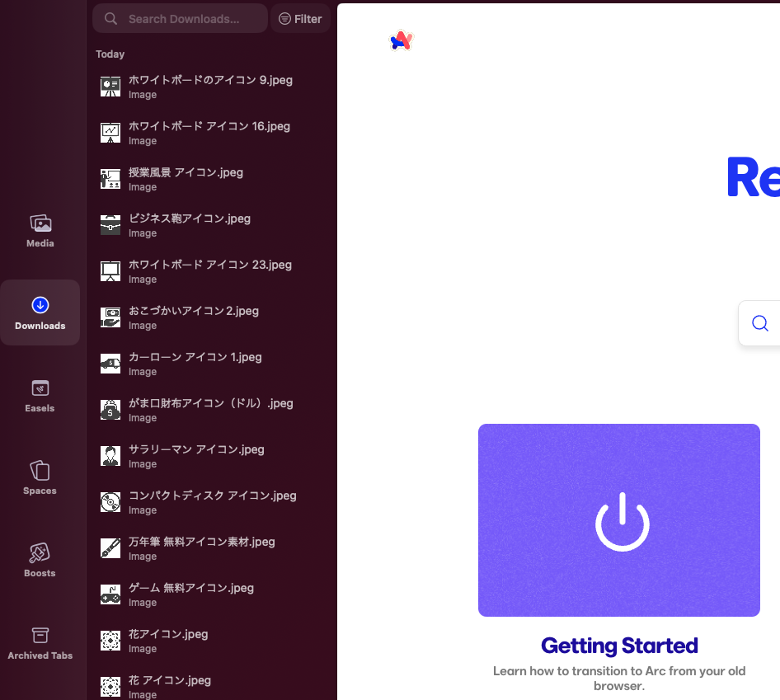Click the 万年筆 無料アイコン素材.jpeg pen icon
780x700 pixels.
click(110, 549)
